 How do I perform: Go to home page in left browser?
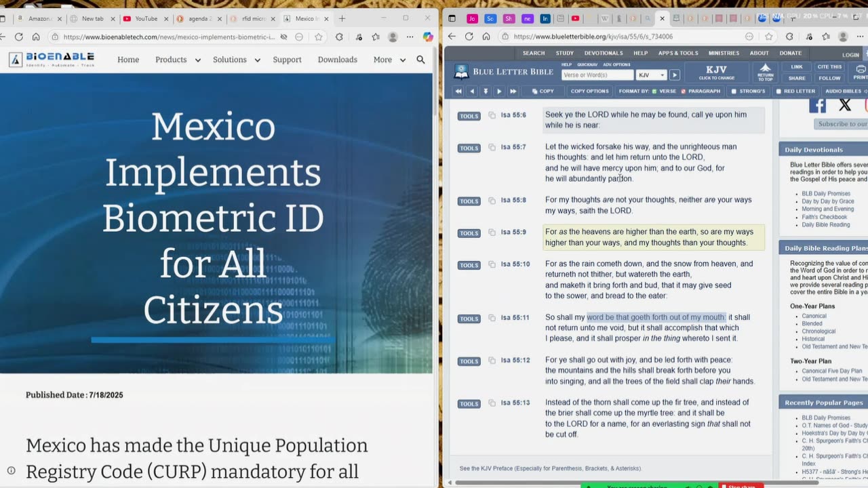(36, 37)
